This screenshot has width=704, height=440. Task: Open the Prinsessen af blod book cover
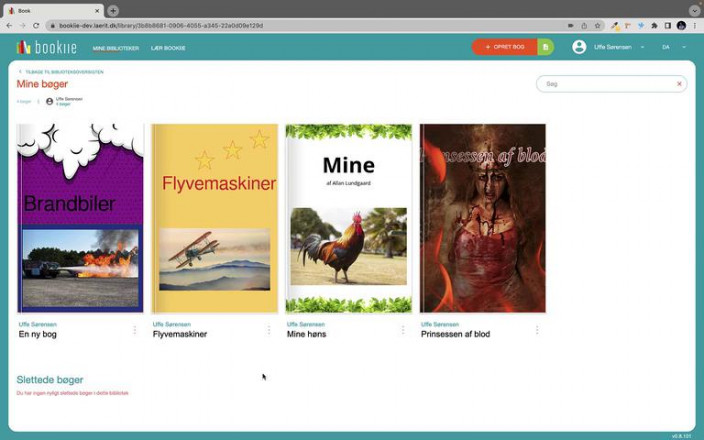[482, 218]
